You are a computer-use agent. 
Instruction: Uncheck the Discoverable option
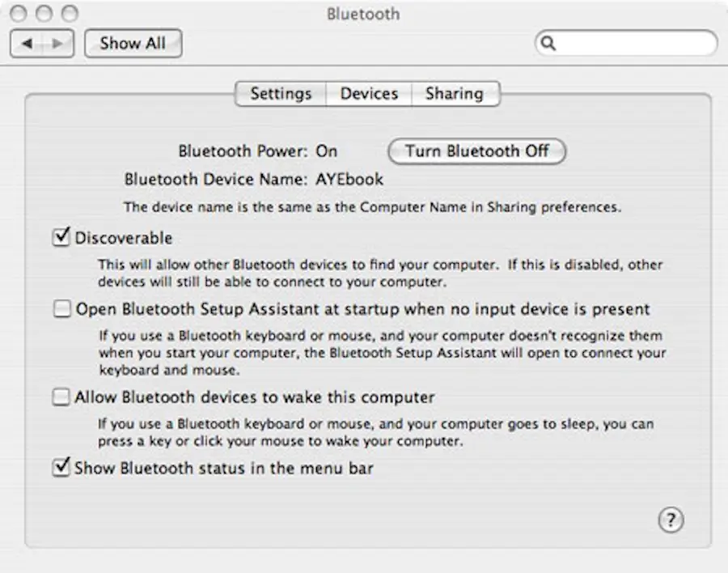click(61, 237)
